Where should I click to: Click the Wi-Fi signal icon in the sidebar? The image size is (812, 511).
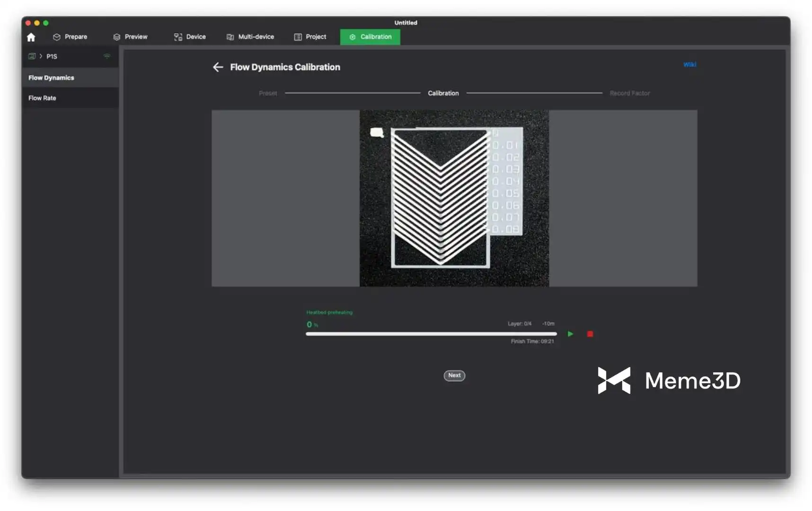coord(107,56)
